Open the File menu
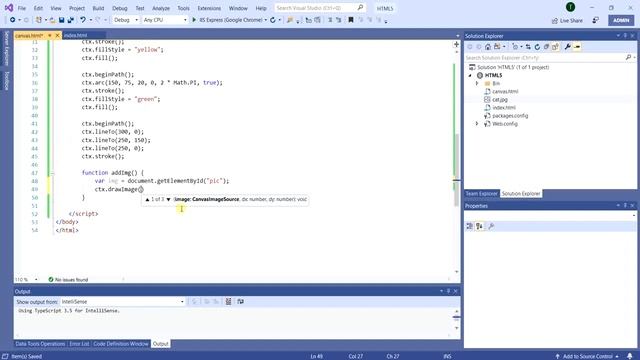The image size is (640, 360). 22,8
